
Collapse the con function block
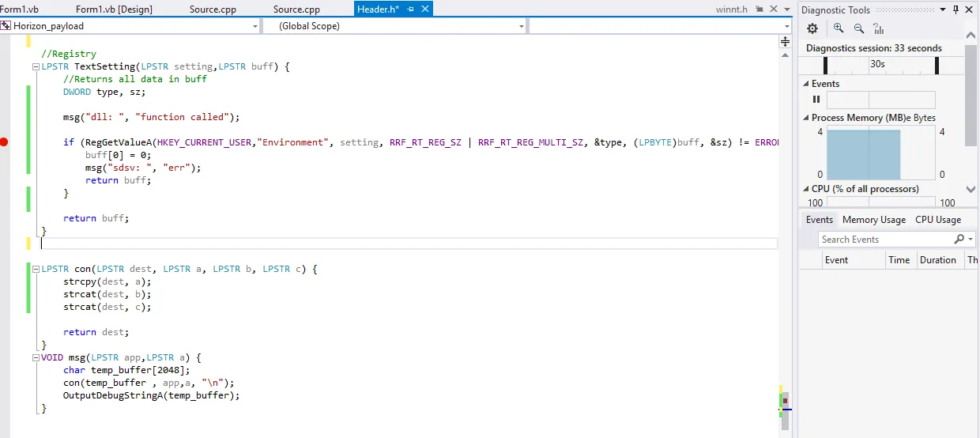[35, 270]
